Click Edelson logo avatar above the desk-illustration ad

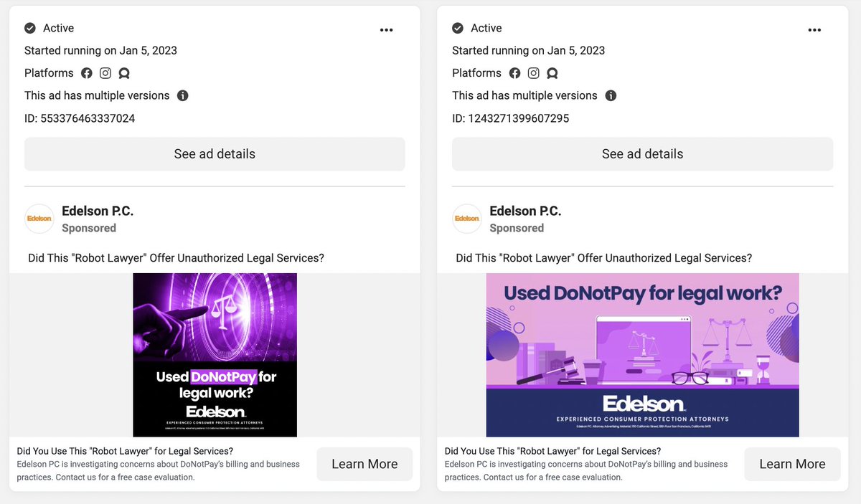point(467,219)
